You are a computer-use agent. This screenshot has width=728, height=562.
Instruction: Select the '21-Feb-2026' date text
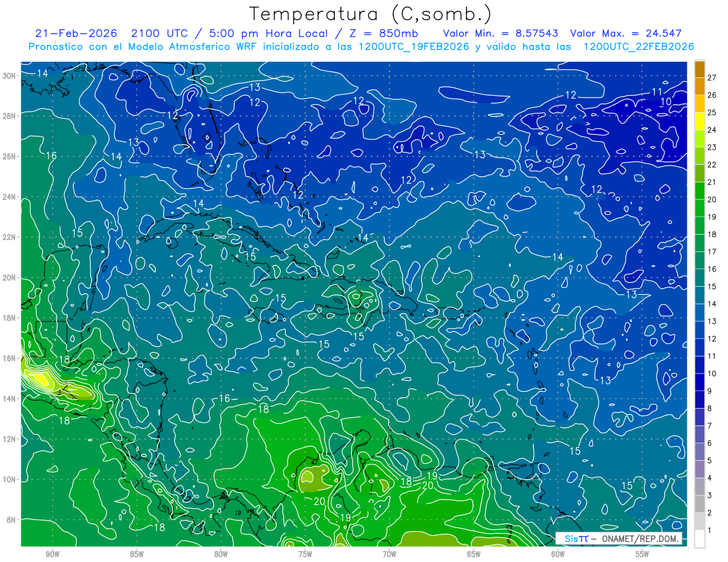(x=76, y=34)
